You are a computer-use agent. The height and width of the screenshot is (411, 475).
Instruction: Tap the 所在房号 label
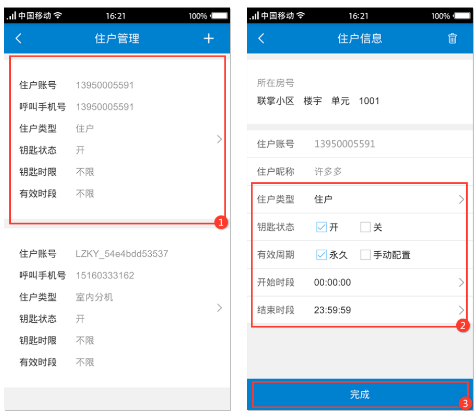tap(275, 83)
